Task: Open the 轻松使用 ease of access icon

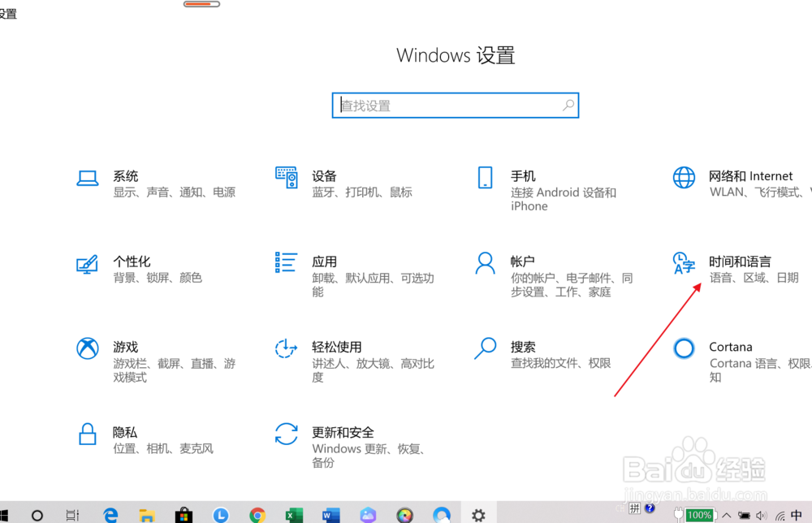Action: (286, 348)
